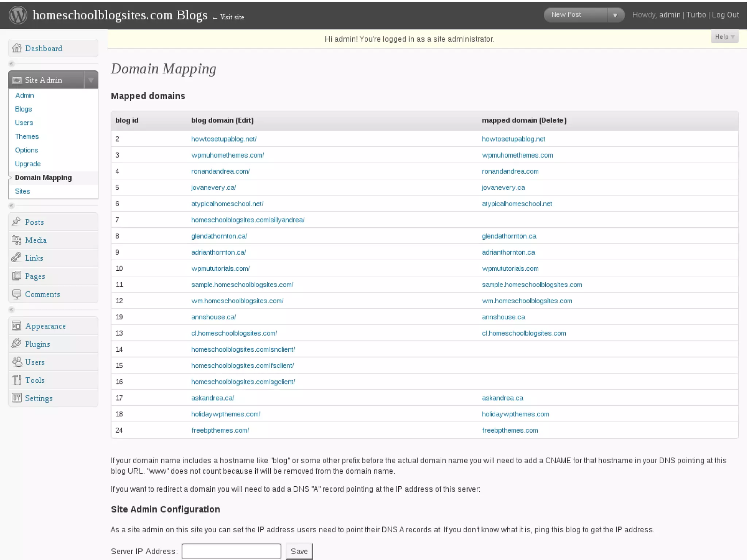Click the Links chain icon
The width and height of the screenshot is (747, 560).
[x=16, y=258]
